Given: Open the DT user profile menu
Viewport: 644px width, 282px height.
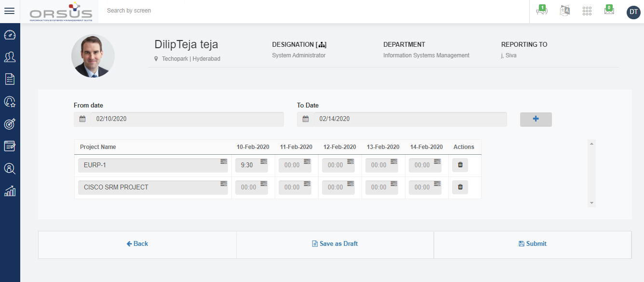Looking at the screenshot, I should pos(633,12).
